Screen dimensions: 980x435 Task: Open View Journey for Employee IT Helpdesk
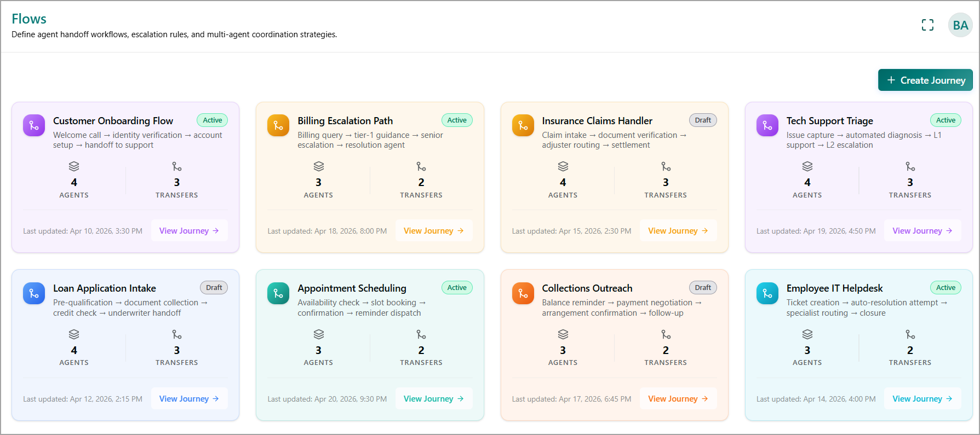click(x=922, y=399)
